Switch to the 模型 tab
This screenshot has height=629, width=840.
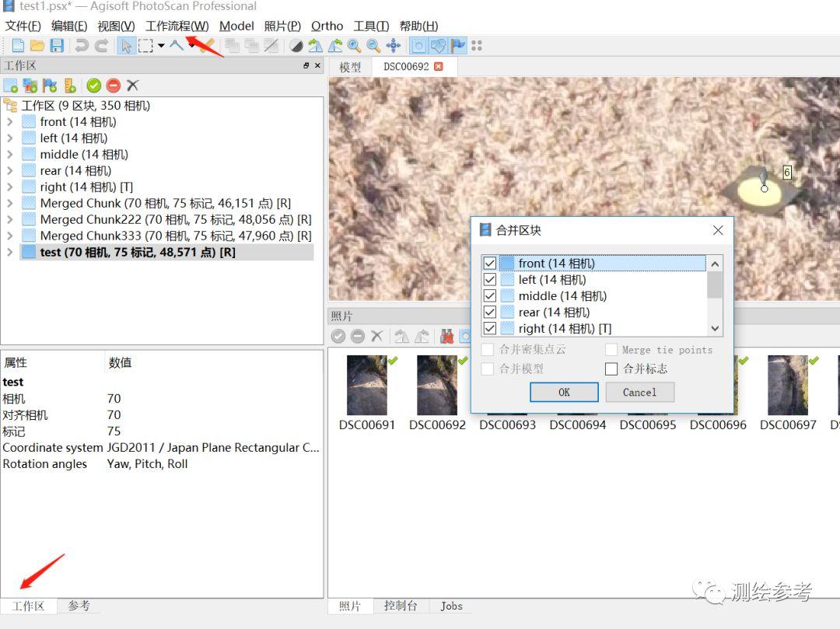[x=351, y=67]
